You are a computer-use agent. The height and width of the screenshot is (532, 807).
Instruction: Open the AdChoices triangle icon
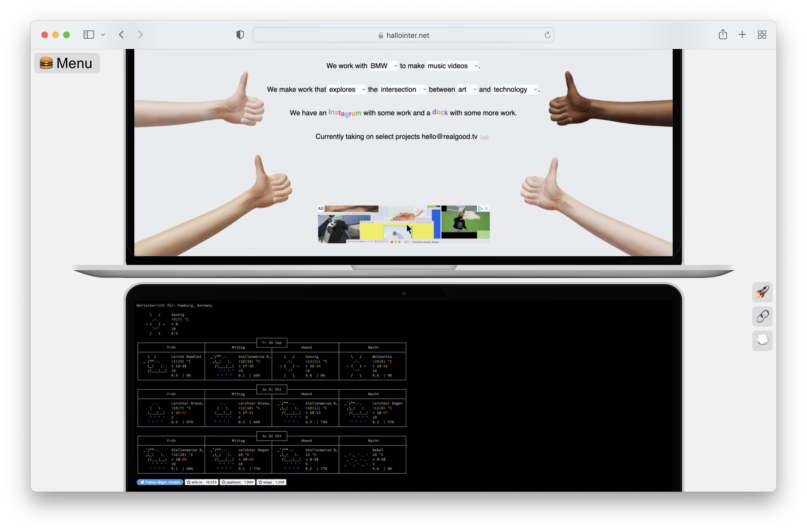pyautogui.click(x=480, y=208)
